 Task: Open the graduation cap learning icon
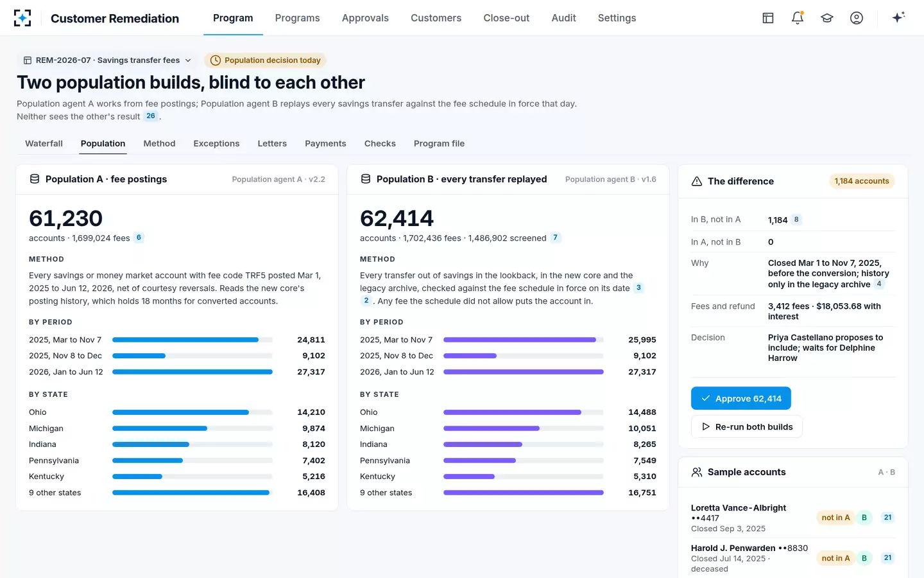[x=827, y=18]
